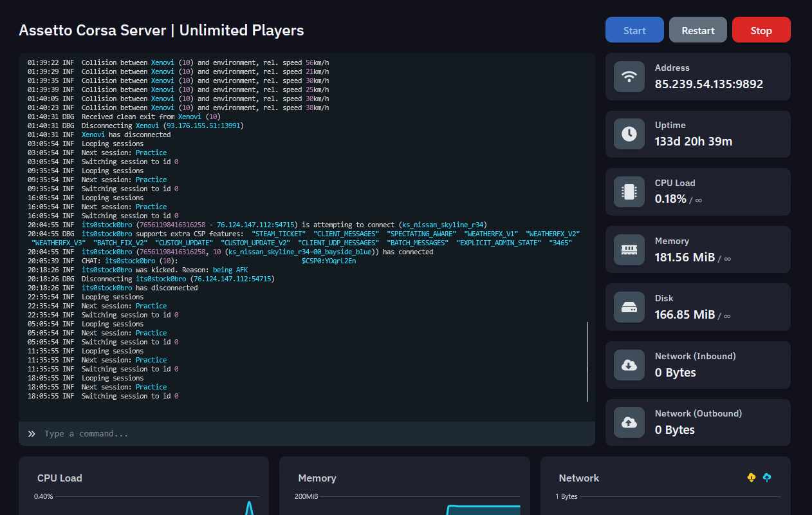Click the console scrollbar thumb
This screenshot has width=812, height=515.
pyautogui.click(x=587, y=362)
